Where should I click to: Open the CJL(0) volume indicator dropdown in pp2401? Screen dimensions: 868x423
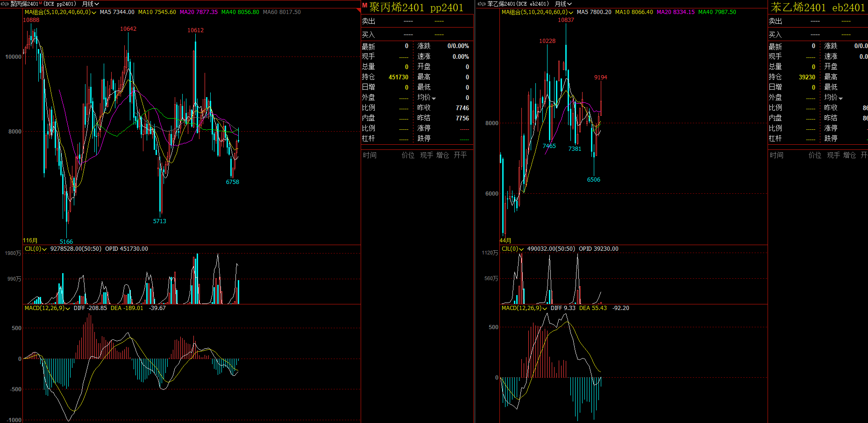(44, 249)
